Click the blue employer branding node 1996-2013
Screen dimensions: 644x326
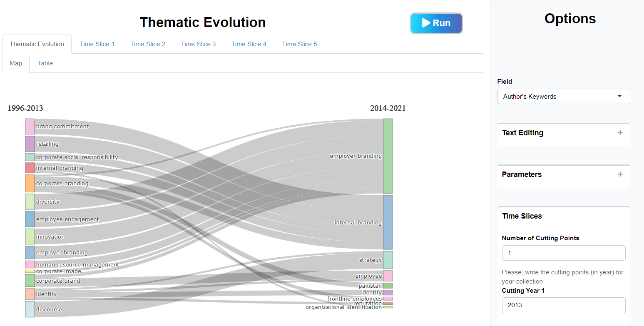(30, 253)
